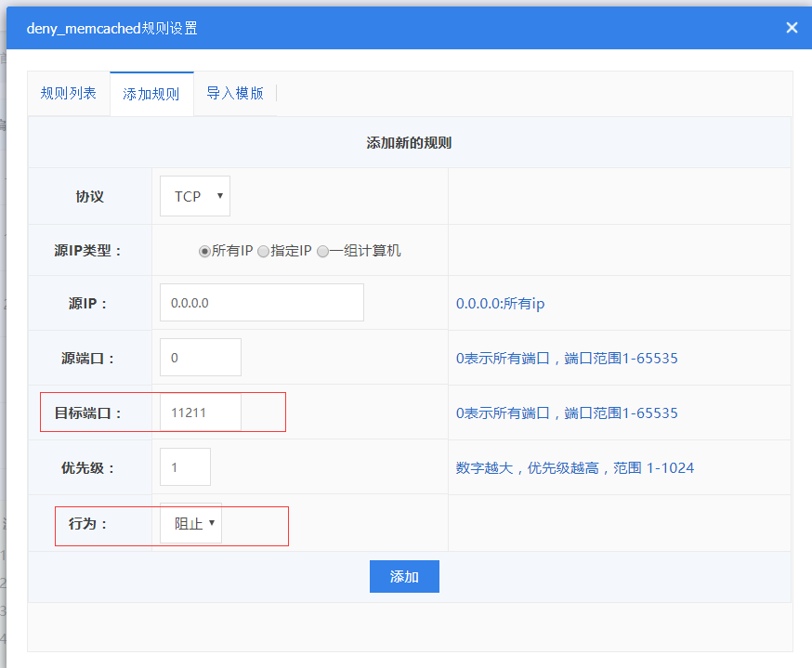
Task: Click the 源IP input field
Action: [x=261, y=303]
